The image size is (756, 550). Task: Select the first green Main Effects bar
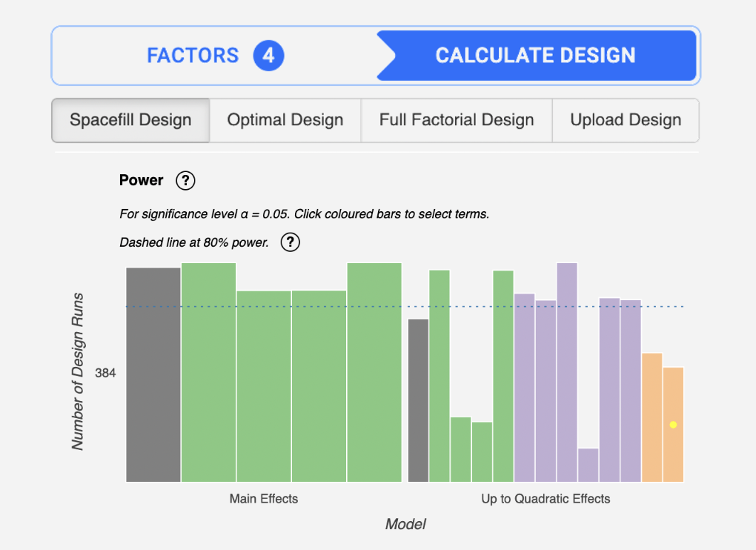208,371
